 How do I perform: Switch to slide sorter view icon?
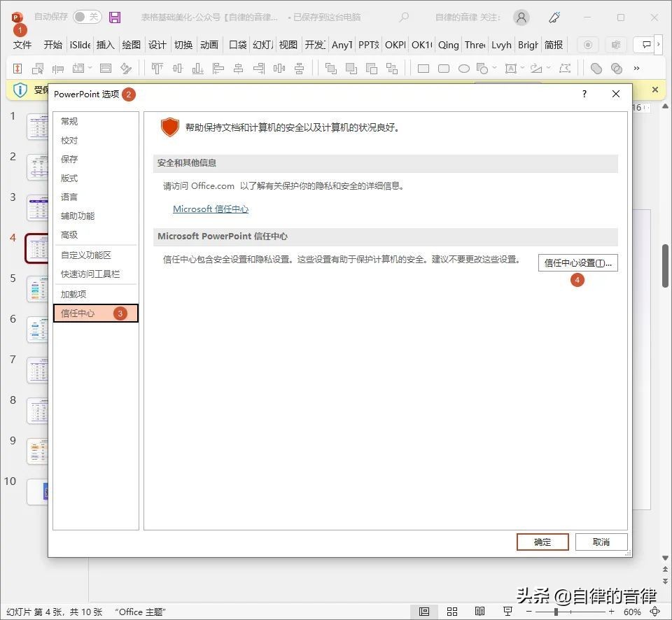[452, 612]
